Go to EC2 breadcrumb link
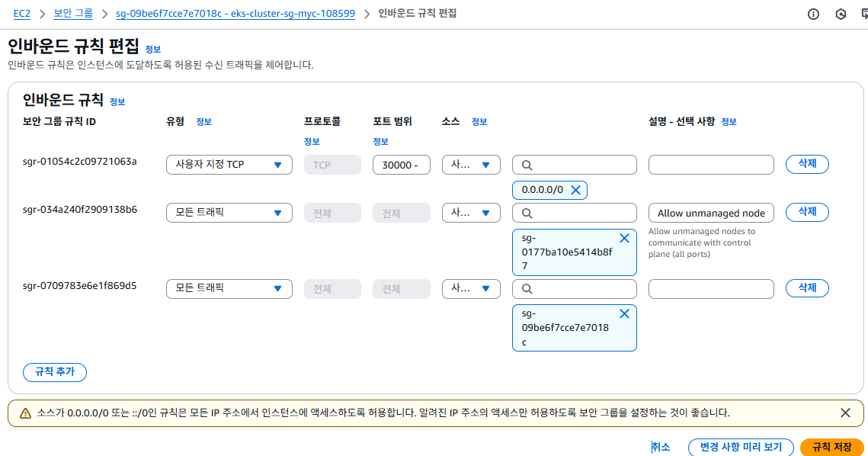This screenshot has height=456, width=868. tap(22, 14)
